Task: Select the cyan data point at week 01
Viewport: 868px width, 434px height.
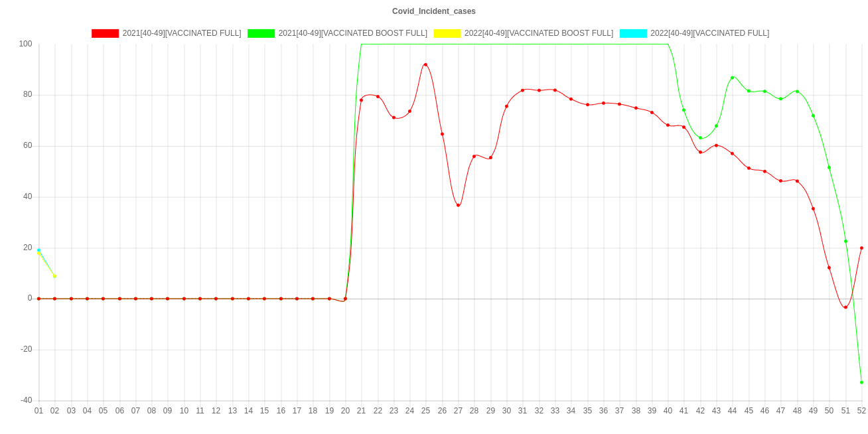Action: tap(38, 250)
